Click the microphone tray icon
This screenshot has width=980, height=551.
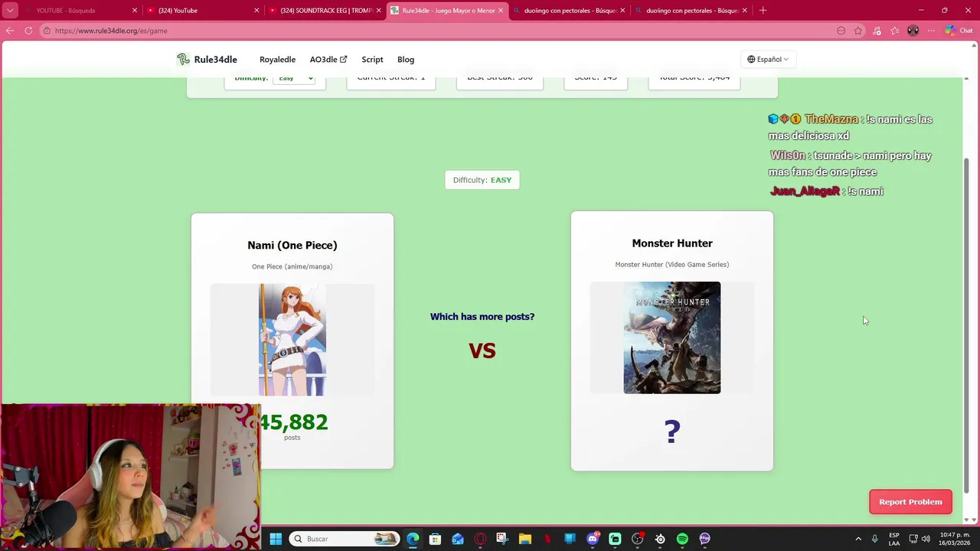click(875, 539)
